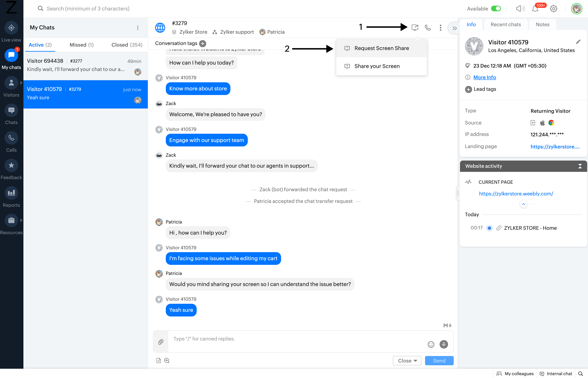This screenshot has height=378, width=588.
Task: Toggle the sound speaker icon
Action: click(x=520, y=9)
